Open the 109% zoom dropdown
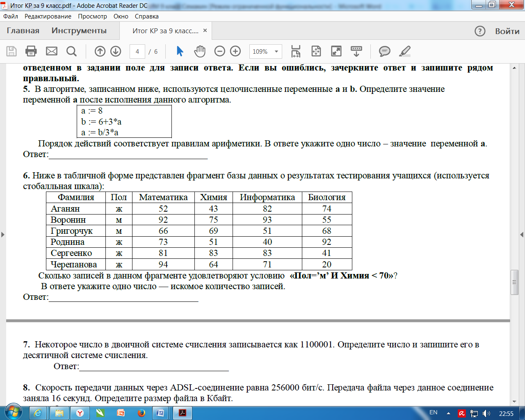 pyautogui.click(x=266, y=51)
